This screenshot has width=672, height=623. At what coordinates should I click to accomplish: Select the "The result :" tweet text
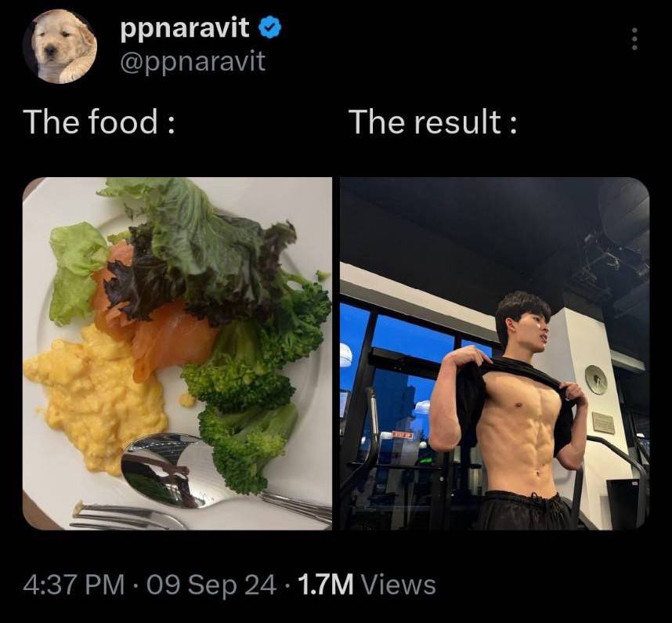(433, 121)
